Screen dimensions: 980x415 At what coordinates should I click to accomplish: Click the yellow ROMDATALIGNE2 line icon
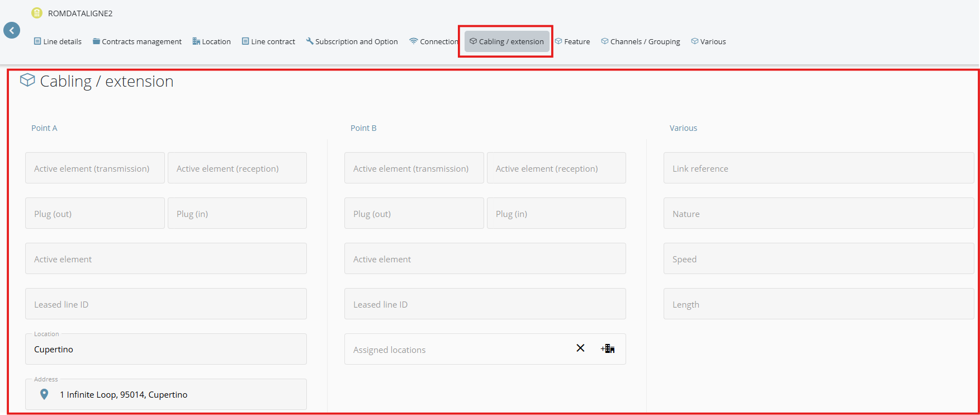37,13
